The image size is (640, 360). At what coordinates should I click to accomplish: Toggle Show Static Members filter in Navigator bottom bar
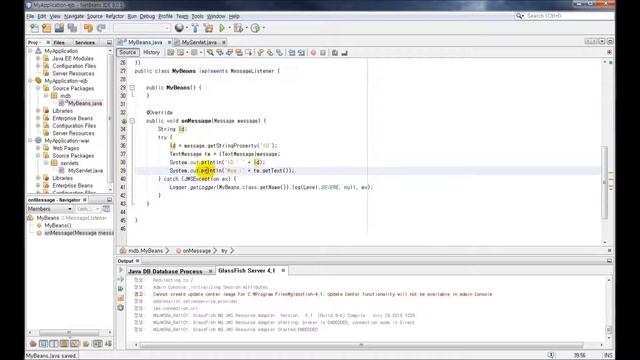click(x=53, y=344)
